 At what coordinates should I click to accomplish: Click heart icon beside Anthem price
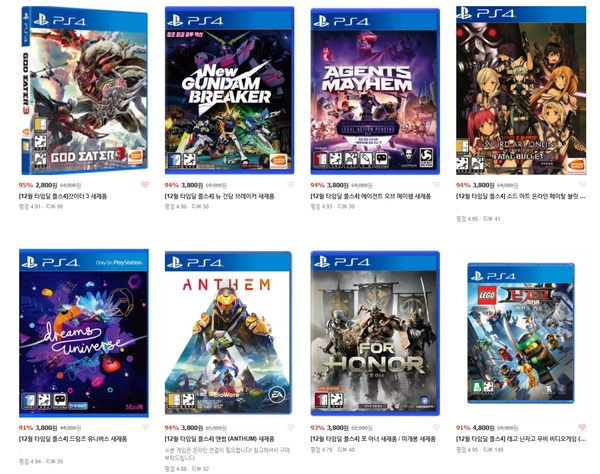coord(291,427)
